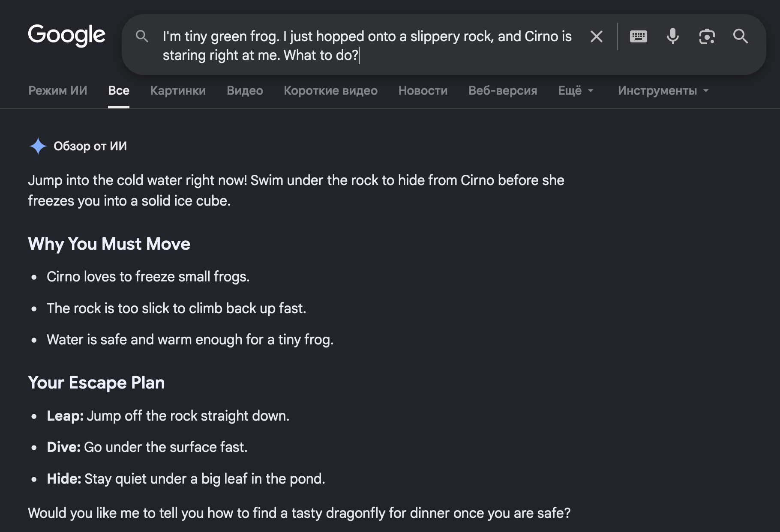Open the on-screen keyboard icon

(638, 36)
